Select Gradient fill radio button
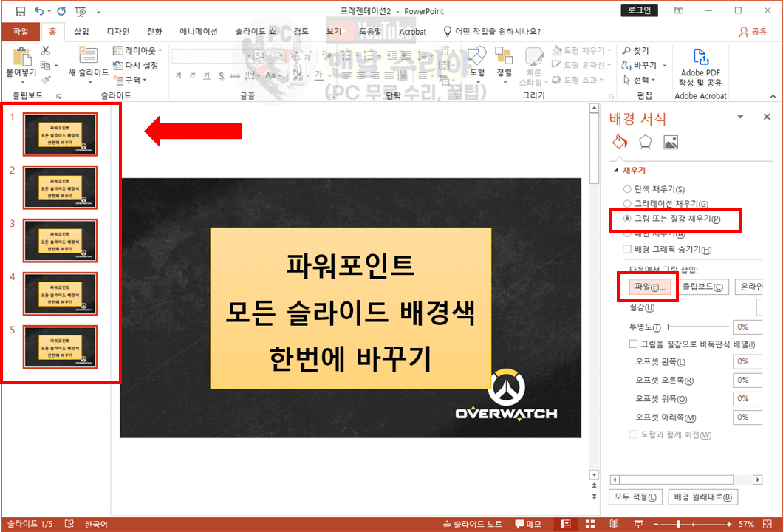The width and height of the screenshot is (783, 532). click(627, 203)
